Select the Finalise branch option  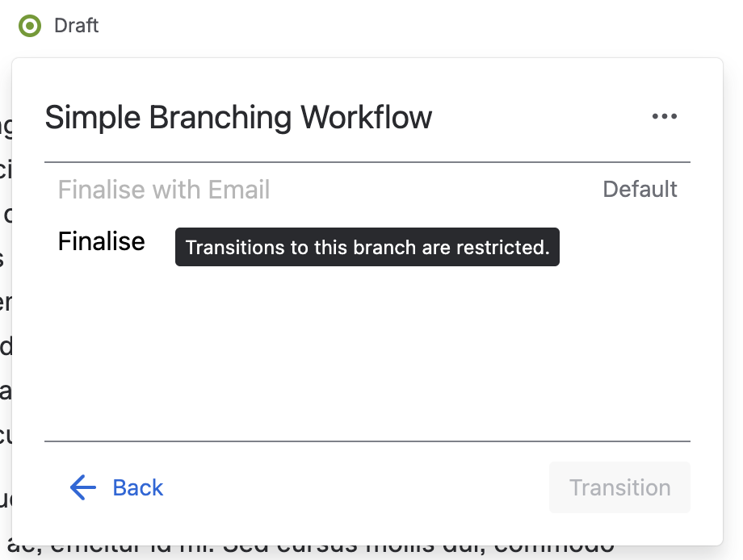click(102, 241)
